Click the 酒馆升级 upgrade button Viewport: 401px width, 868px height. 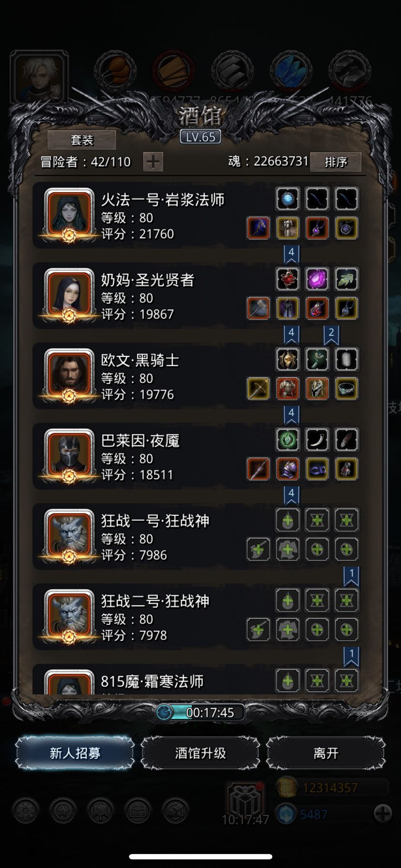200,753
